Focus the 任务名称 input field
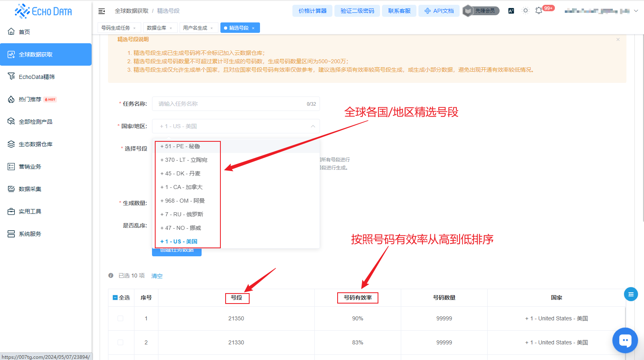The image size is (644, 360). tap(236, 104)
